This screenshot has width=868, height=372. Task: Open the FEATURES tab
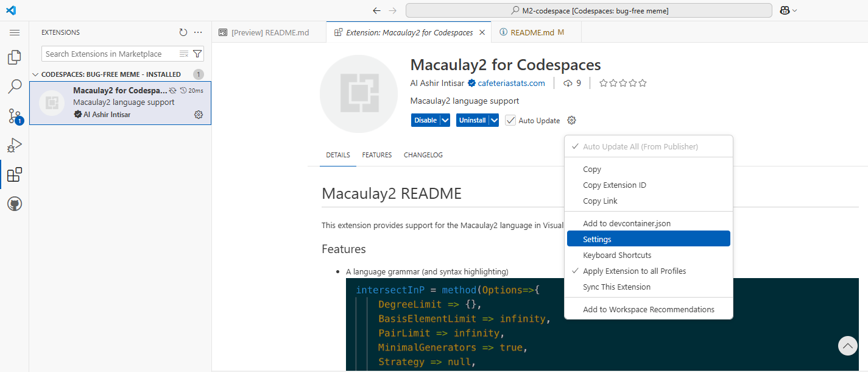(x=377, y=155)
